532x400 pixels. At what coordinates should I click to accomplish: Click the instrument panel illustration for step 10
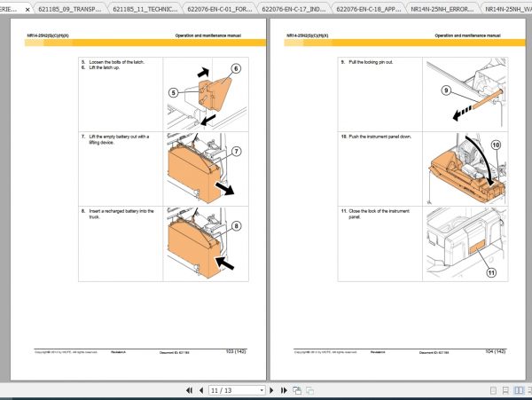coord(465,169)
